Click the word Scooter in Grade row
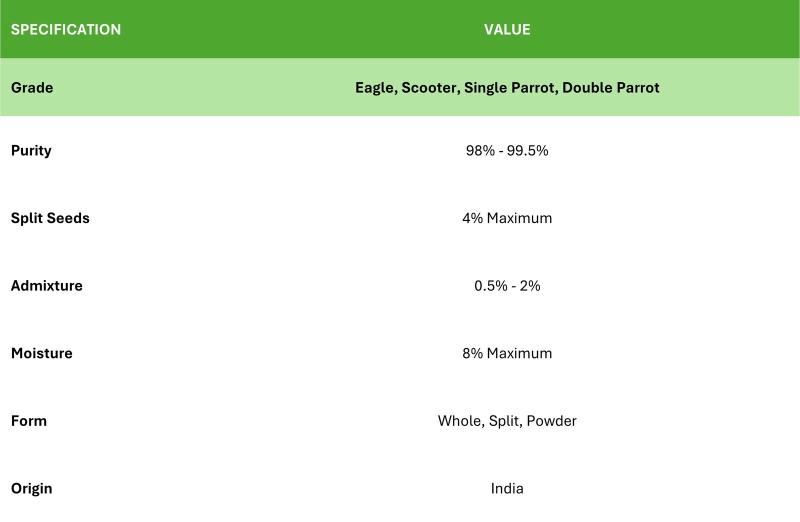Image resolution: width=800 pixels, height=522 pixels. (x=431, y=88)
